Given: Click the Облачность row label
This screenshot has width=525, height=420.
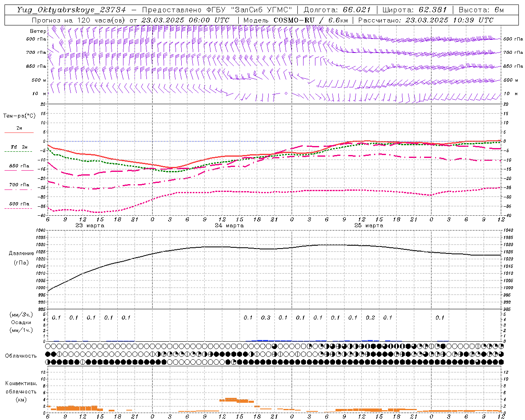Looking at the screenshot, I should tap(21, 356).
